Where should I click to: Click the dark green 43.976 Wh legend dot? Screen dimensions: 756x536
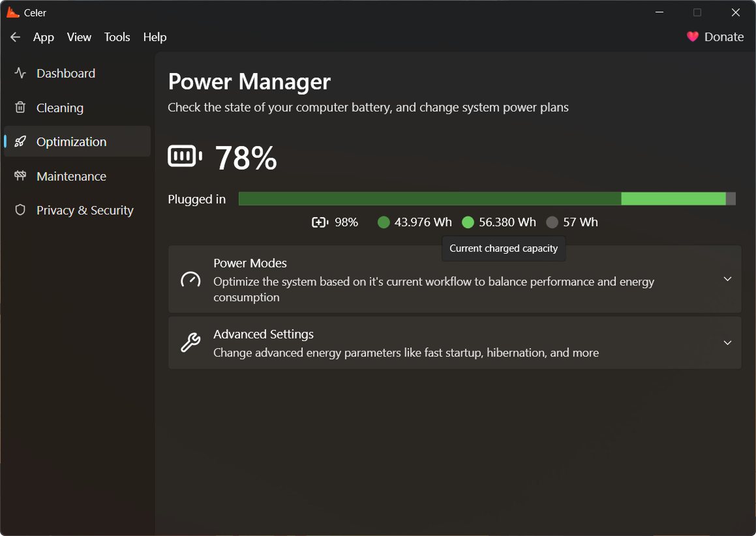(x=384, y=222)
